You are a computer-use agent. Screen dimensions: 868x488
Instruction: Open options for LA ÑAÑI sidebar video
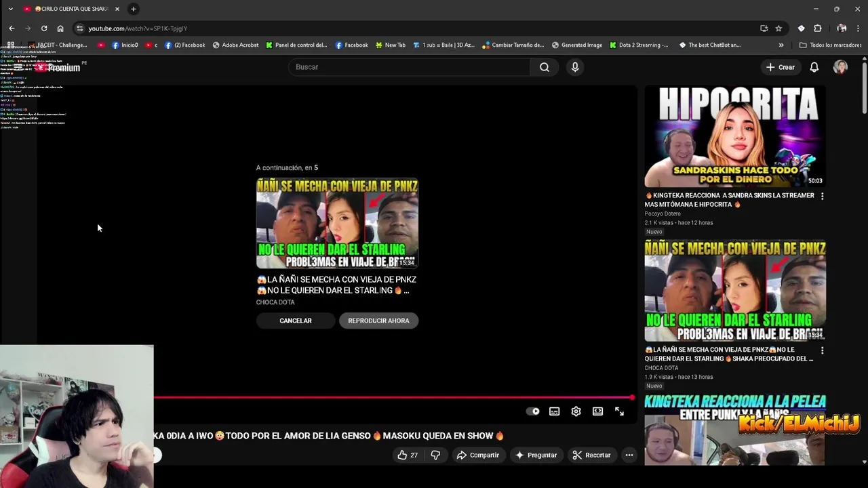tap(822, 351)
